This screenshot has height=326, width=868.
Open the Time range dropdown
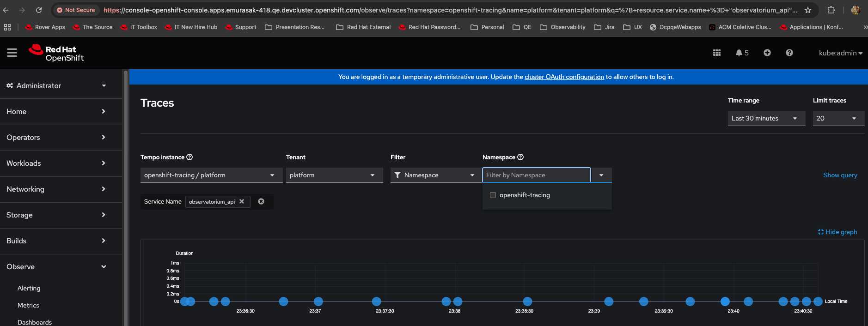766,119
